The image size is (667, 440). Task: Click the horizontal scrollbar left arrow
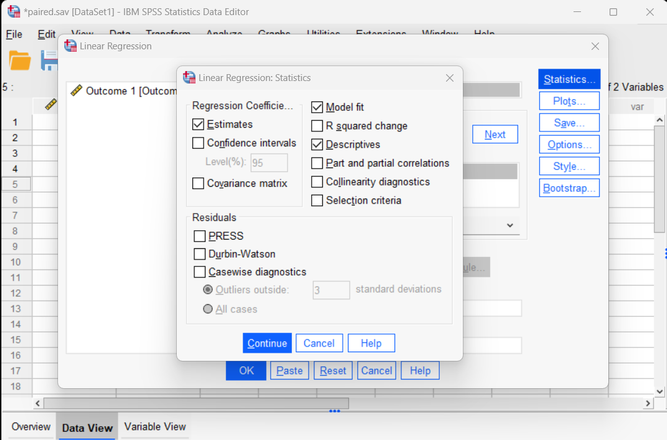tap(37, 403)
